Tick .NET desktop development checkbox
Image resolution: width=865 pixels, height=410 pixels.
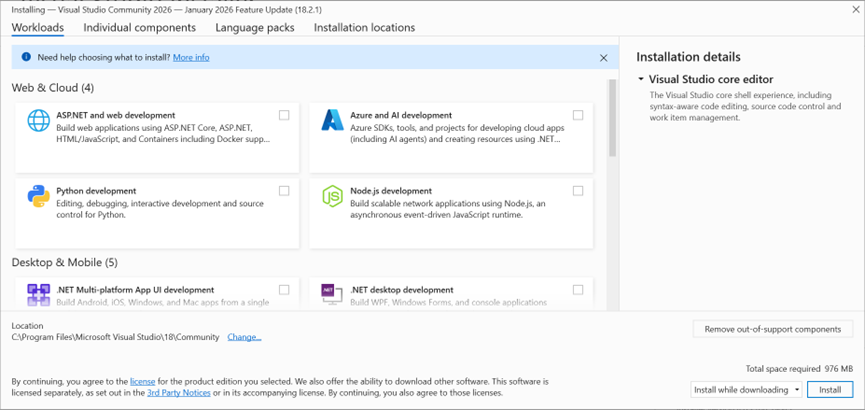coord(578,289)
